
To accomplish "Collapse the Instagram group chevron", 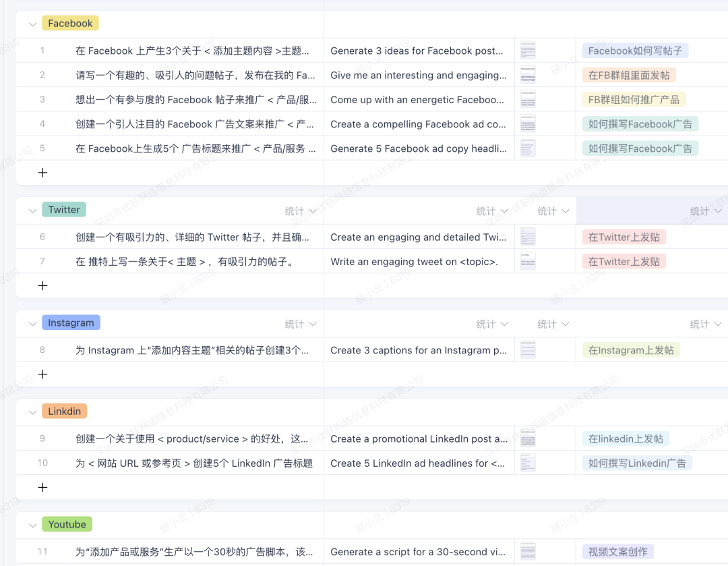I will 32,324.
